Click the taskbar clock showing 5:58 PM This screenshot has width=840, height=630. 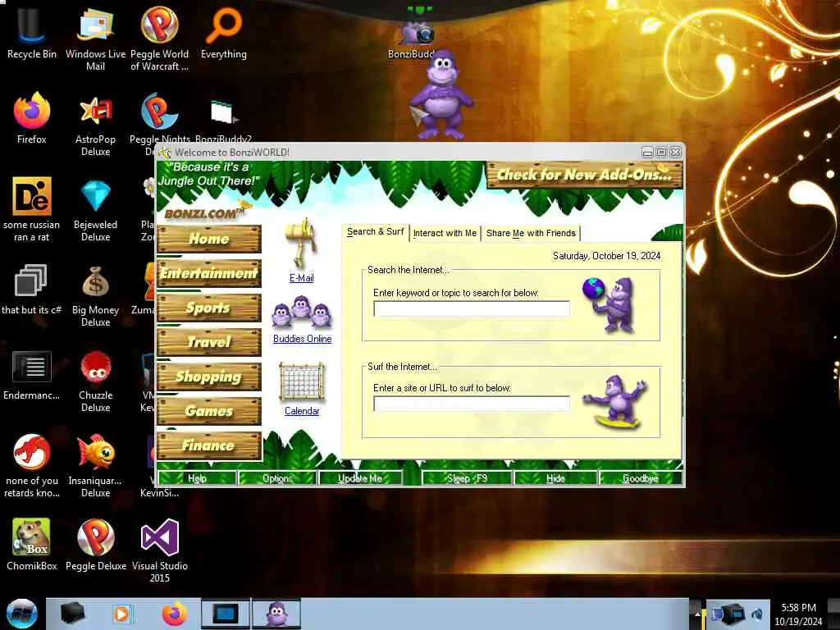pos(798,614)
